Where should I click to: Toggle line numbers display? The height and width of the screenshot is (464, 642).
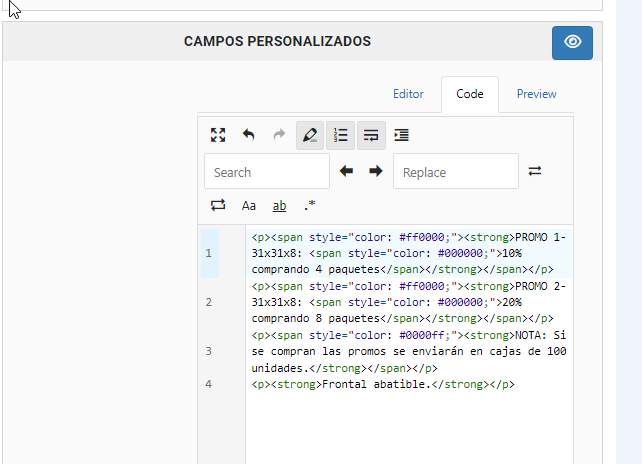(340, 135)
